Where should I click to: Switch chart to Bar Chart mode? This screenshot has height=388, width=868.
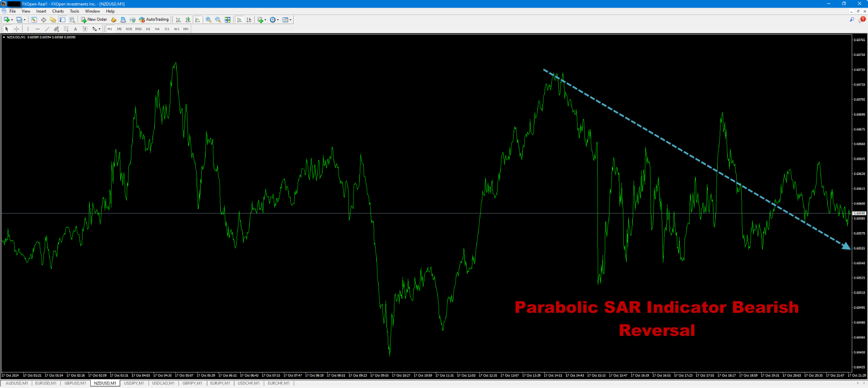point(178,19)
